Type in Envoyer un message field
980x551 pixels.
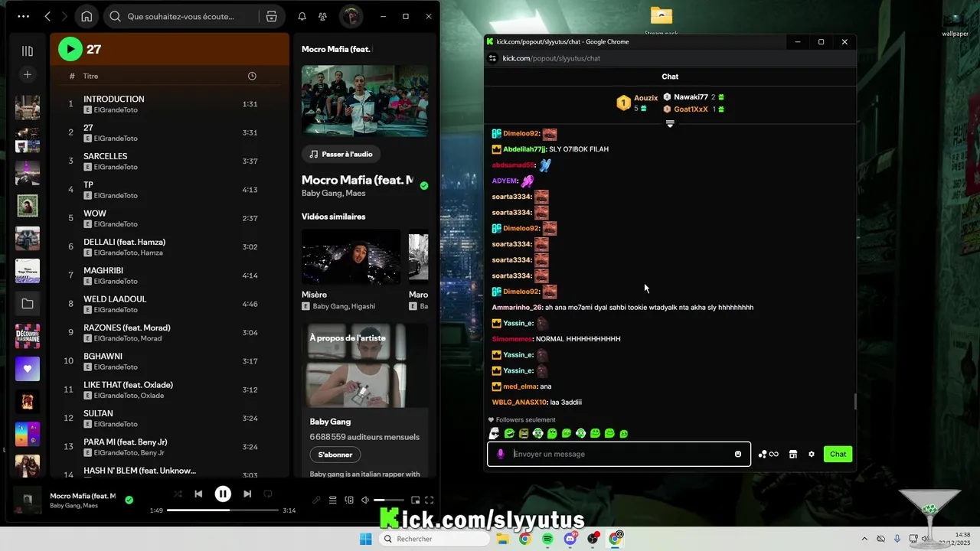(620, 454)
